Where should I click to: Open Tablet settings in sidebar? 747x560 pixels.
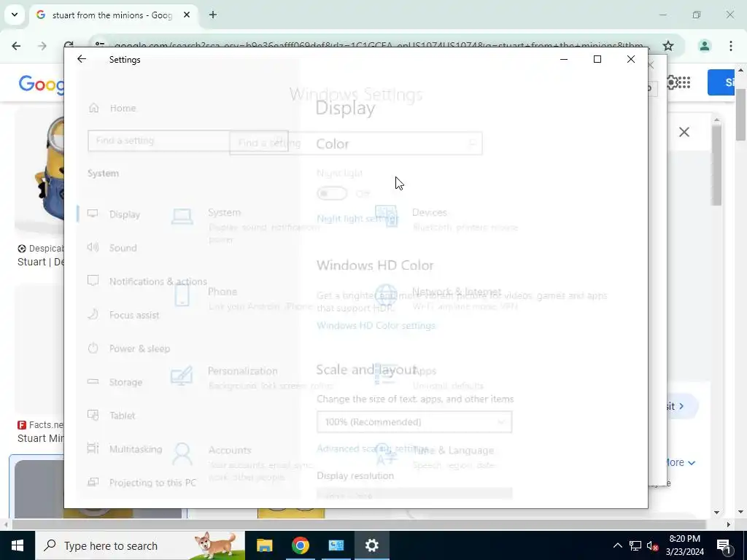coord(112,415)
